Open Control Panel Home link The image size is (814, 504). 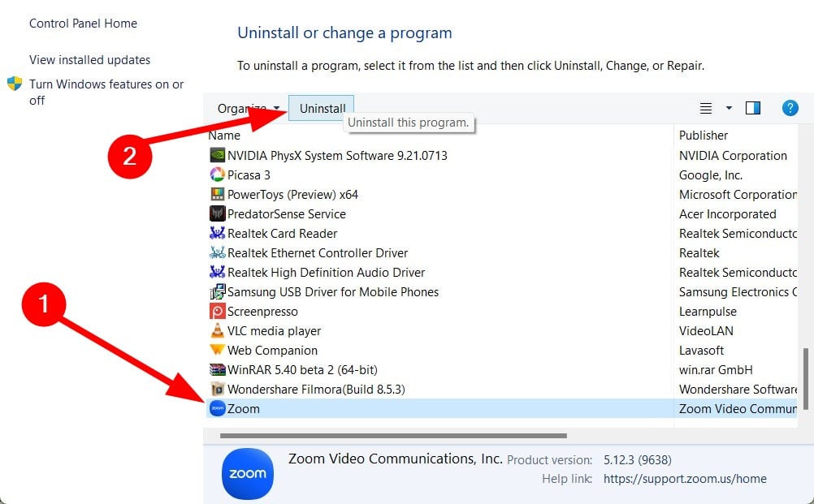(x=83, y=24)
